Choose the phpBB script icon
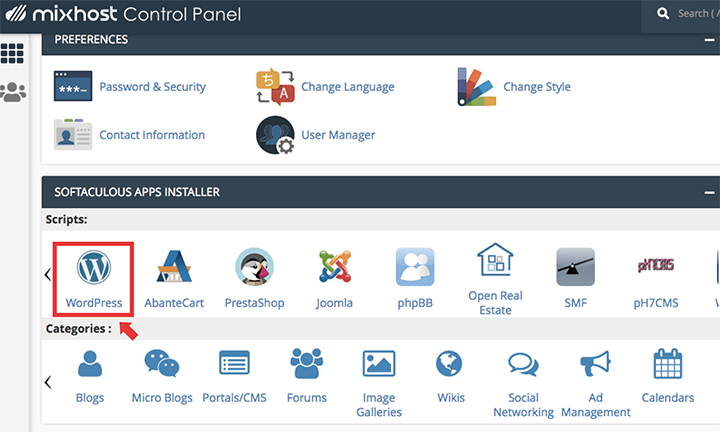Viewport: 720px width, 432px height. 415,267
